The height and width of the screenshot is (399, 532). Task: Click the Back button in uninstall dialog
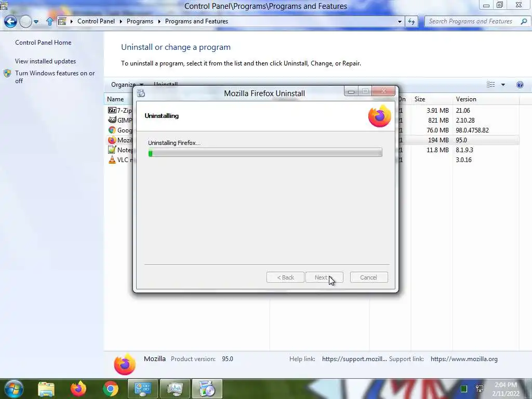pyautogui.click(x=285, y=277)
